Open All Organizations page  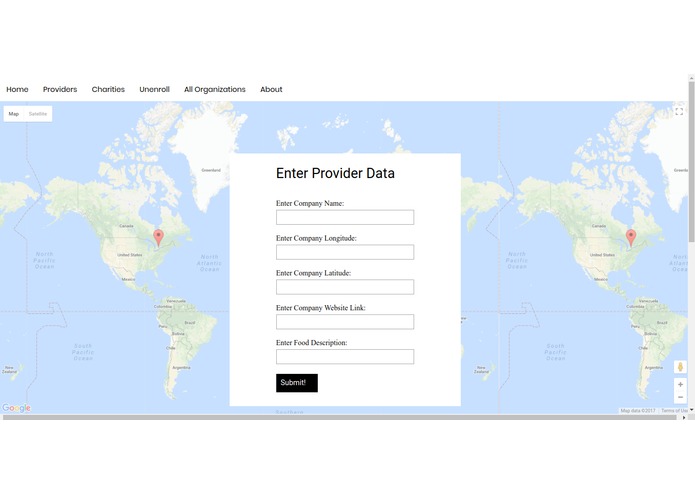[x=215, y=89]
